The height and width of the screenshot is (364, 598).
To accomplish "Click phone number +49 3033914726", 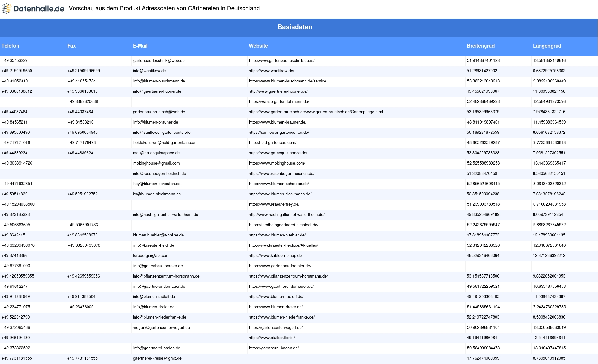I will coord(17,163).
